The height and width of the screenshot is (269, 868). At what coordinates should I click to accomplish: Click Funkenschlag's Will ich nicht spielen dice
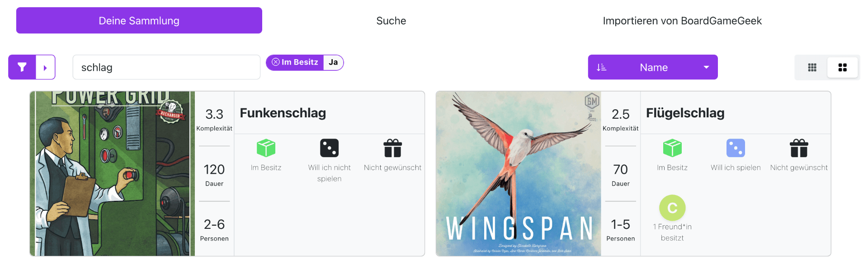pos(329,148)
